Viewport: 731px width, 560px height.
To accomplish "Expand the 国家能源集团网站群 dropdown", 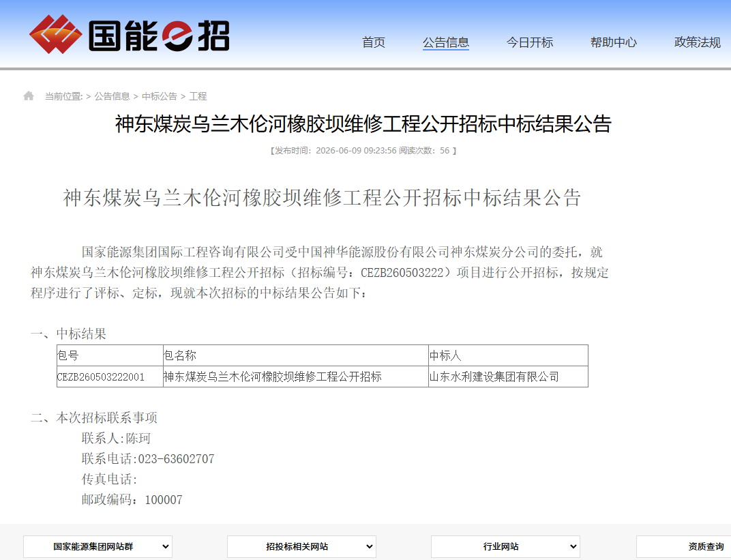I will click(98, 546).
